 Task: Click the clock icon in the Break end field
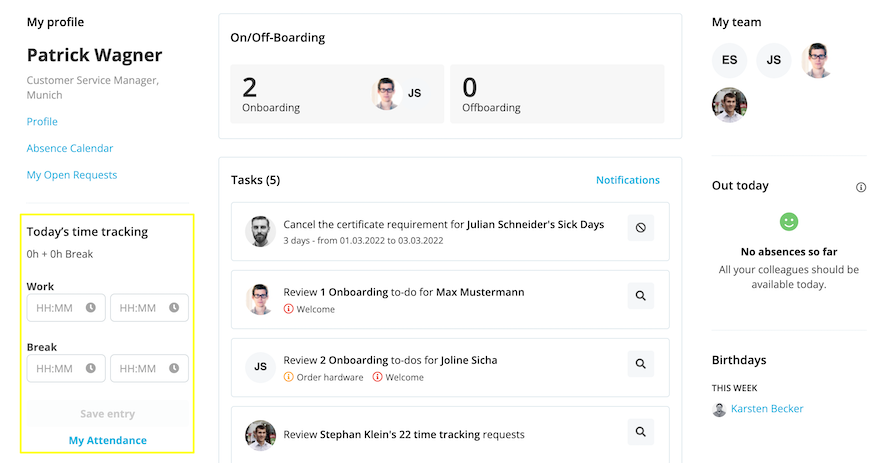tap(174, 368)
